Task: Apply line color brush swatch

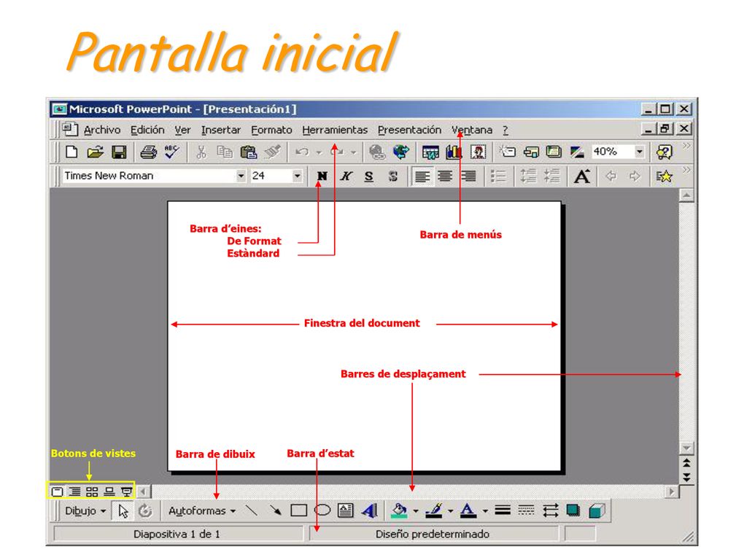Action: pyautogui.click(x=434, y=511)
